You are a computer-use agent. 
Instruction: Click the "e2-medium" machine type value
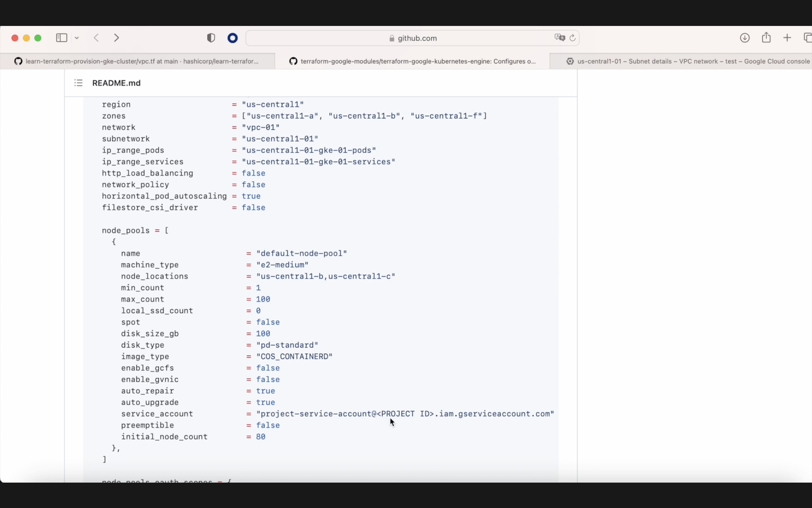click(x=282, y=265)
